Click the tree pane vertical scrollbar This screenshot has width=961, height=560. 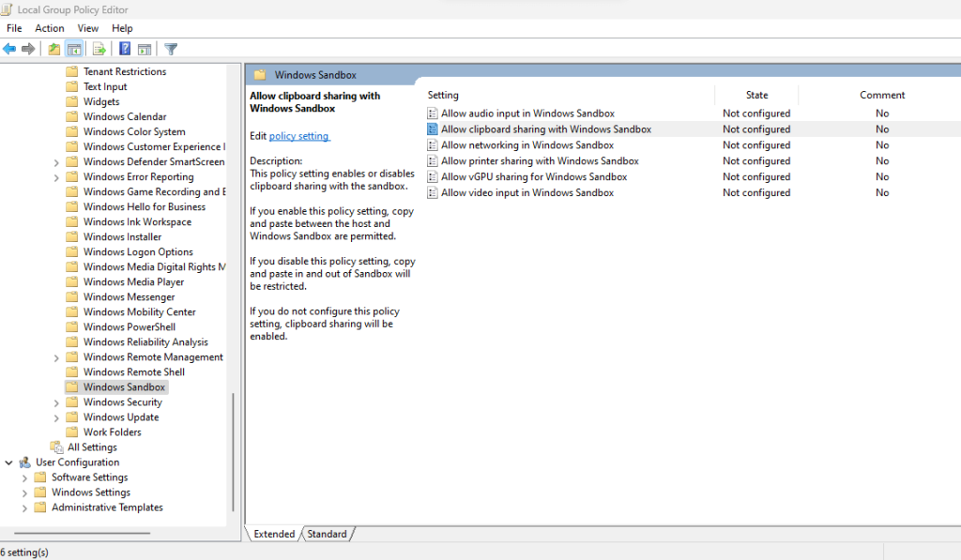[x=234, y=453]
